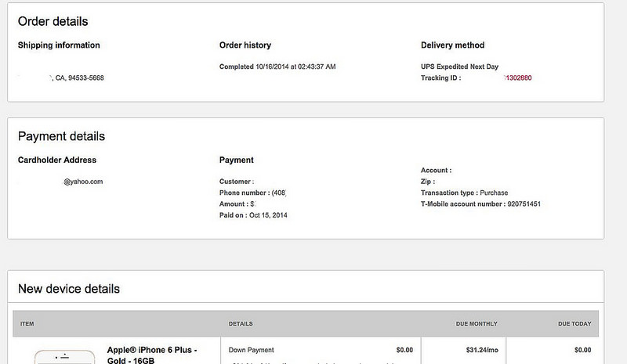
Task: Click the DUE MONTHLY column header
Action: (477, 323)
